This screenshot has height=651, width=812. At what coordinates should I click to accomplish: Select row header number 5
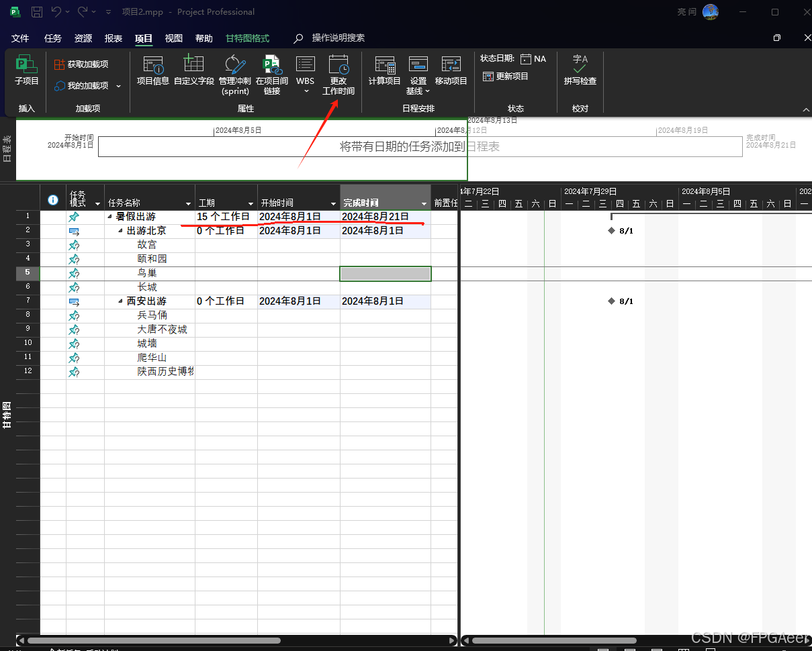pyautogui.click(x=28, y=273)
